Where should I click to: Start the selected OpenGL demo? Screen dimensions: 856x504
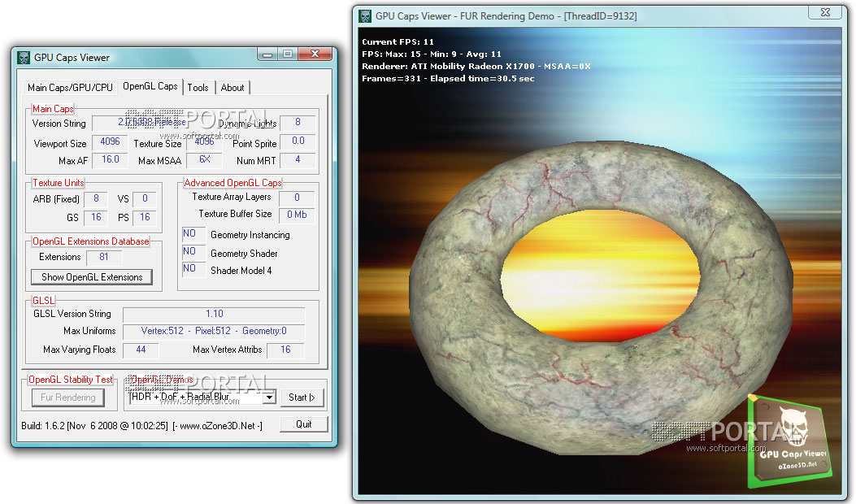[x=302, y=398]
